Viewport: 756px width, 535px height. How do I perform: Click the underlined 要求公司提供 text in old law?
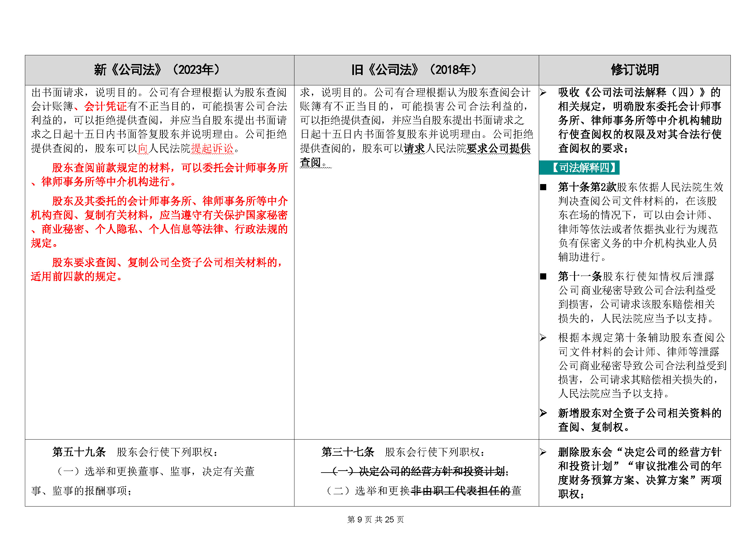tap(498, 148)
